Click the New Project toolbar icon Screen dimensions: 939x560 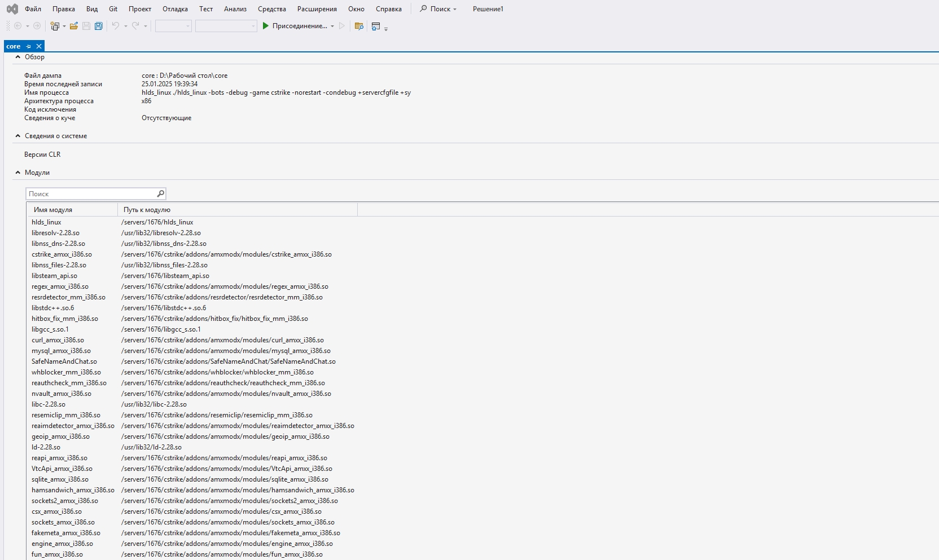[55, 26]
